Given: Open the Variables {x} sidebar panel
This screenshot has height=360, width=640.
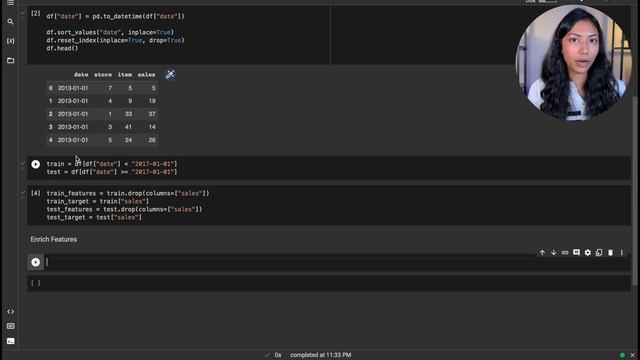Looking at the screenshot, I should pos(11,41).
